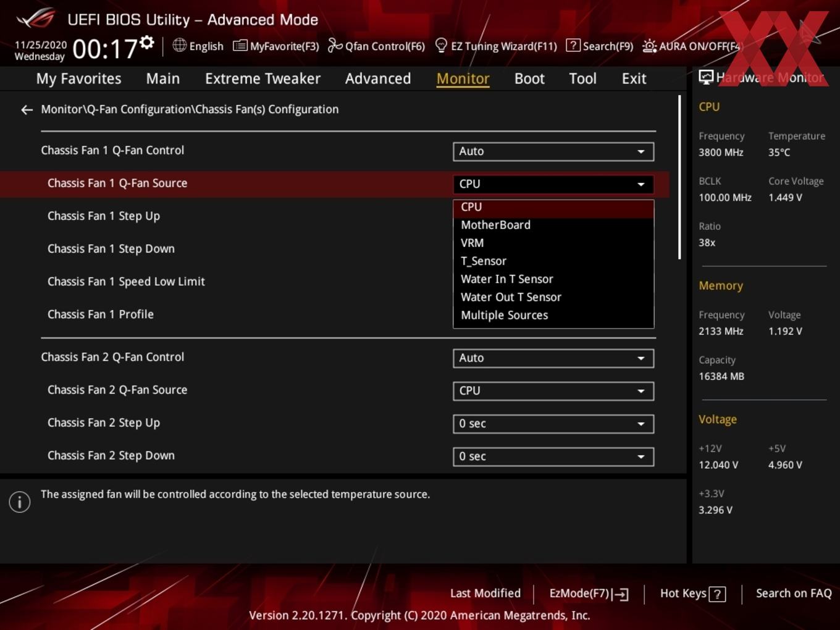Click the ROG logo
Screen dimensions: 840x630
(36, 19)
